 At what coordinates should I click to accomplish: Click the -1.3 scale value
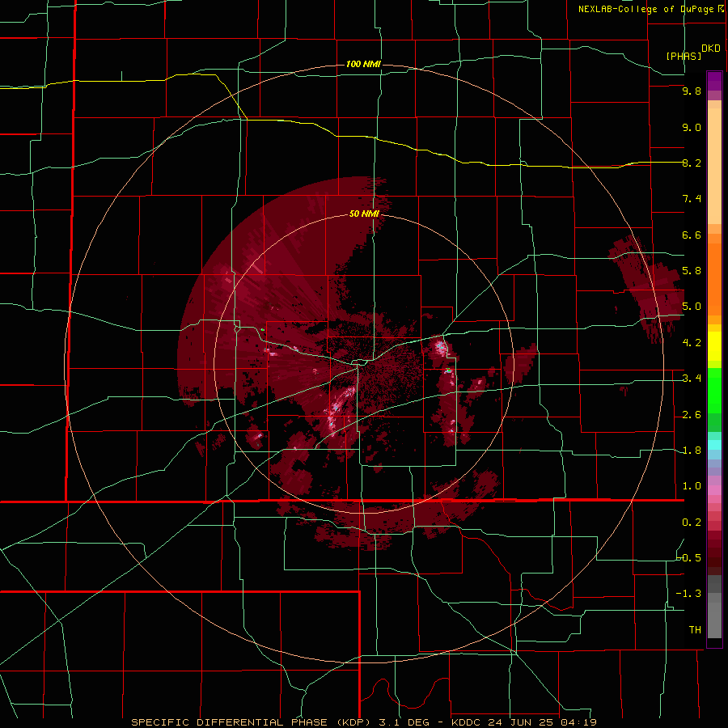[689, 594]
